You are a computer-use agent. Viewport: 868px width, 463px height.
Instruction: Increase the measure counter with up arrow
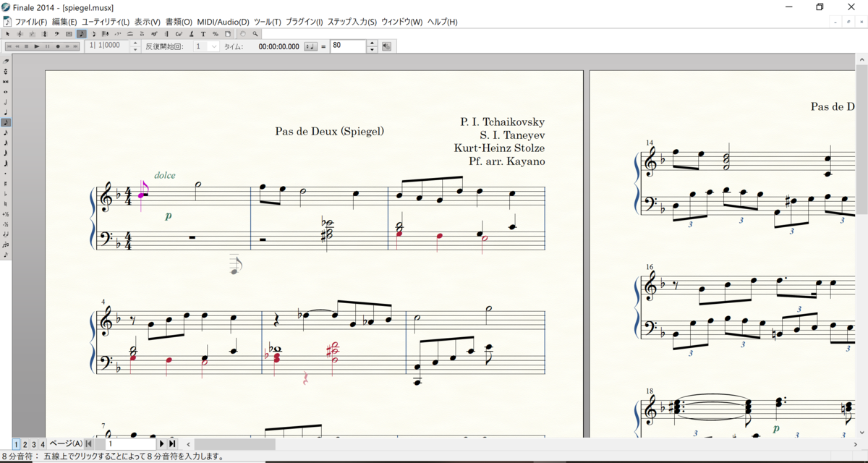pyautogui.click(x=135, y=43)
